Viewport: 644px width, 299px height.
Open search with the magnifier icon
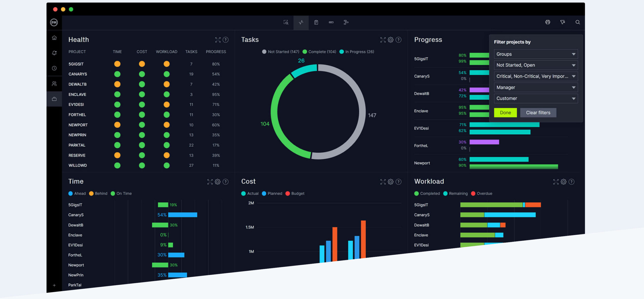(x=578, y=22)
